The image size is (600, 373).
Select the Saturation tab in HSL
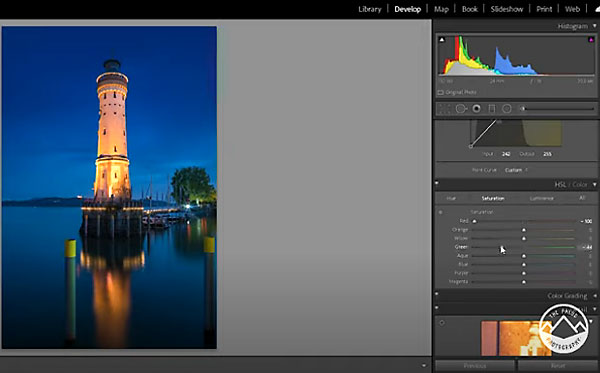(x=493, y=198)
